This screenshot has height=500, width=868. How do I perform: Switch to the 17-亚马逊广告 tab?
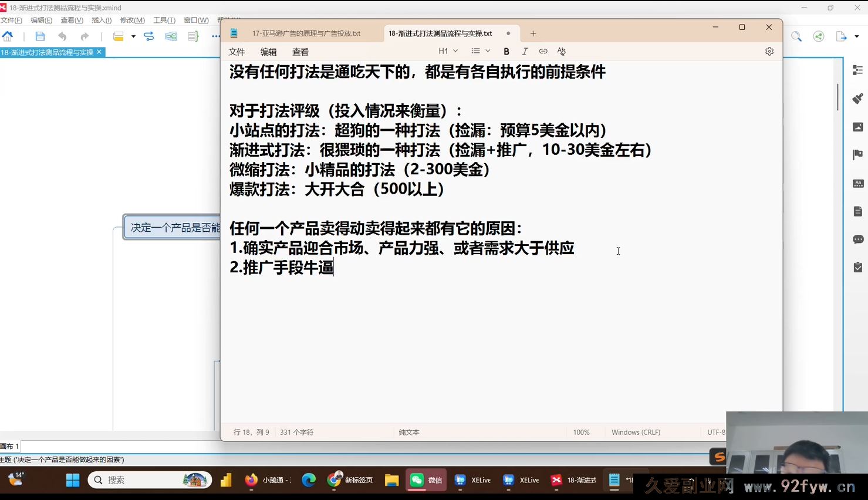(x=308, y=33)
